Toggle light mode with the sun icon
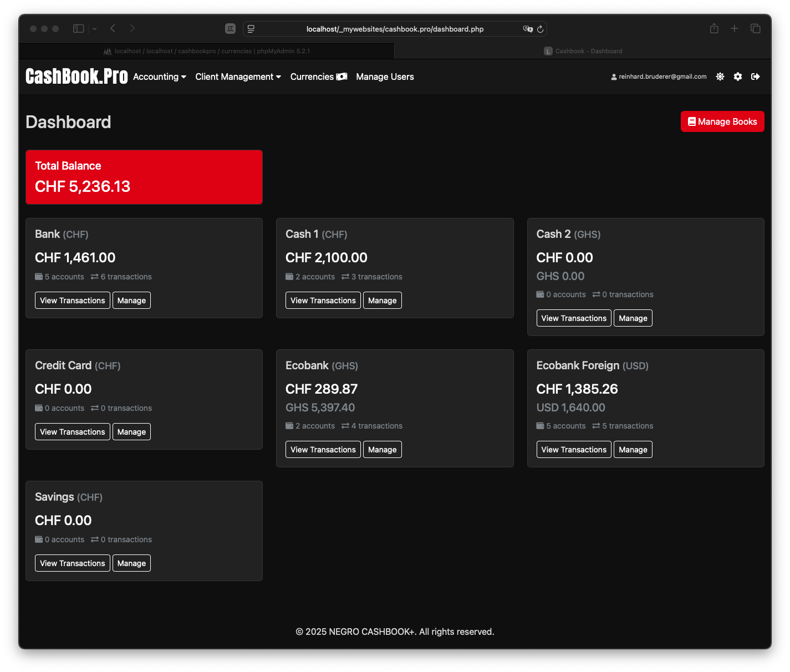Viewport: 790px width, 672px height. [x=720, y=77]
